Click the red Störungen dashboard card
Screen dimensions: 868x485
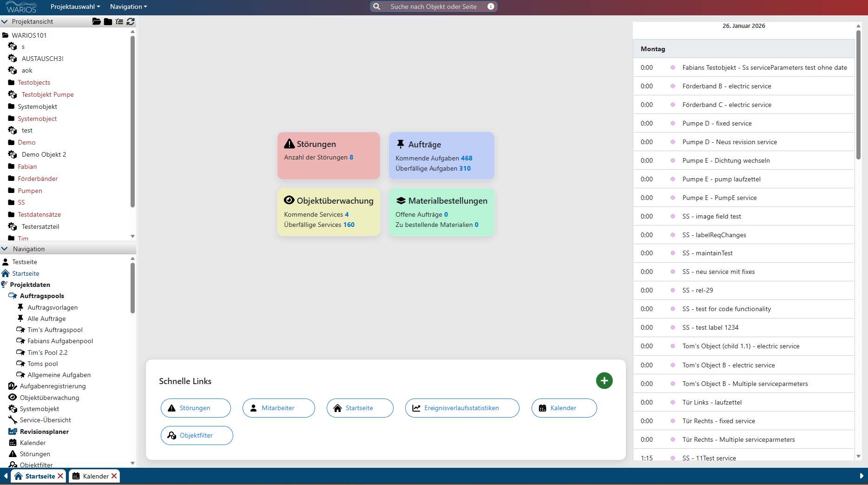tap(329, 155)
